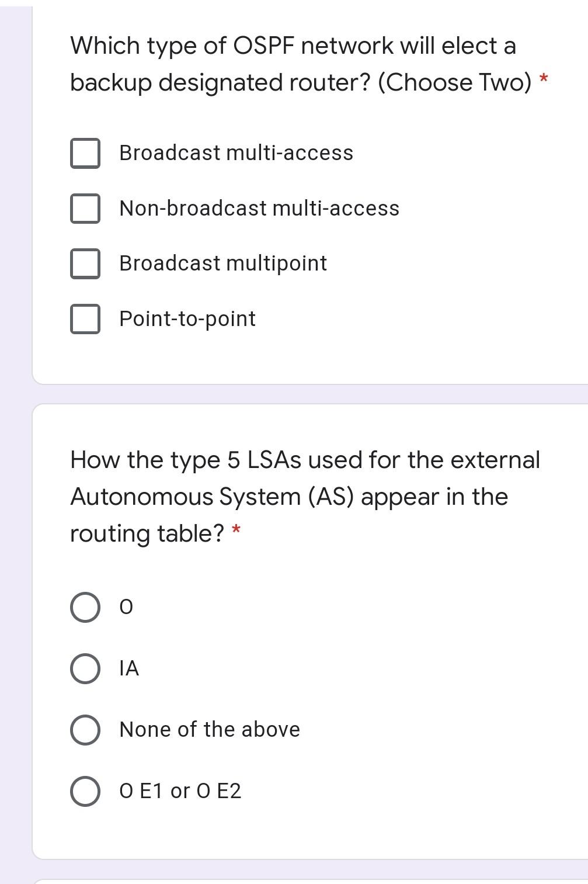
Task: Click the Point-to-point label text
Action: coord(187,318)
